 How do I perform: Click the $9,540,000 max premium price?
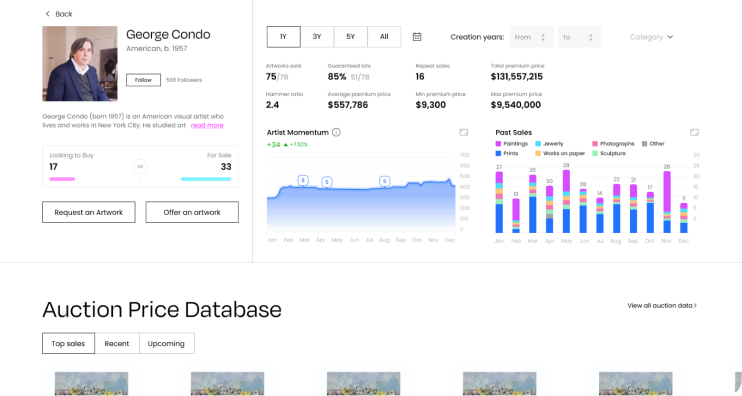[516, 105]
